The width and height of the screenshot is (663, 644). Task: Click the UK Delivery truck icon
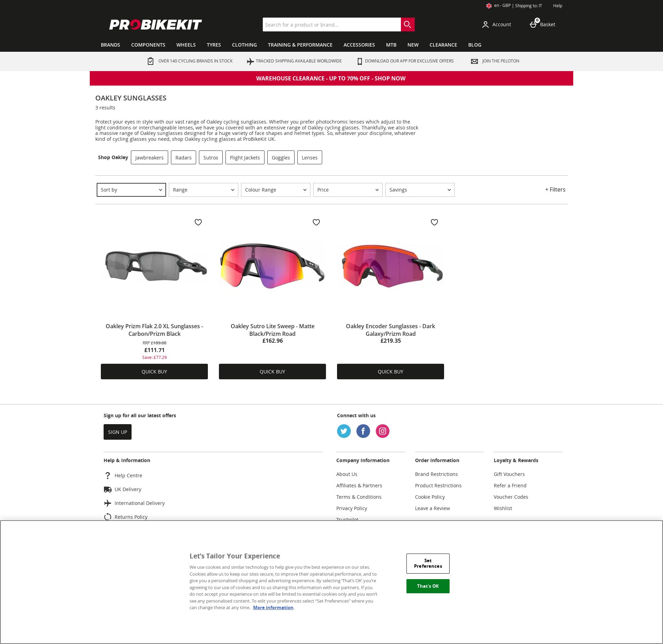(x=108, y=489)
